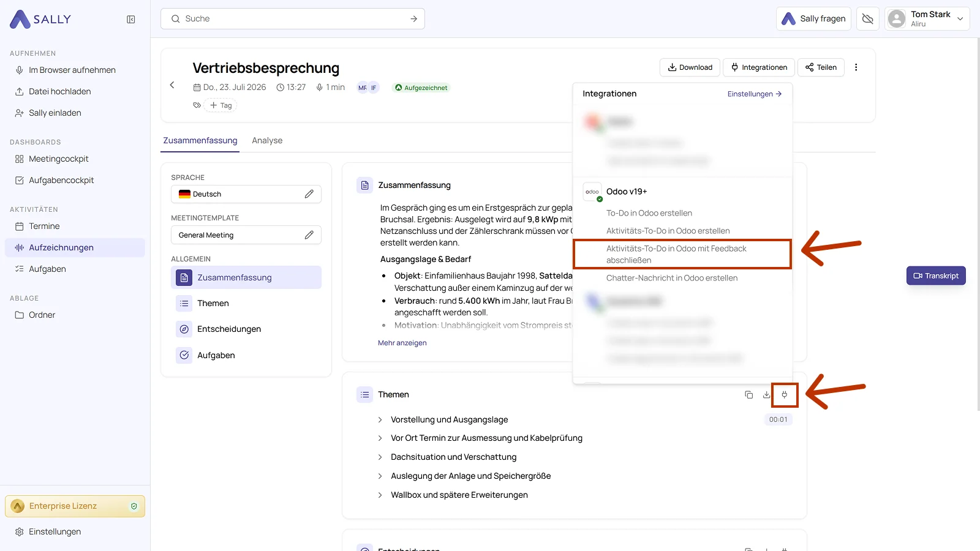Click Enterprise Lizenz badge
This screenshot has width=980, height=551.
point(75,506)
